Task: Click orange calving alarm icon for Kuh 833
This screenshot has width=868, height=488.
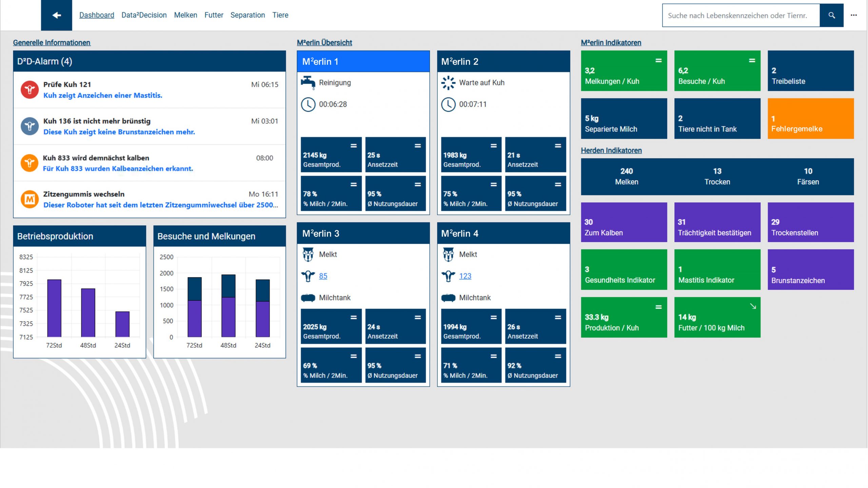Action: pyautogui.click(x=29, y=163)
